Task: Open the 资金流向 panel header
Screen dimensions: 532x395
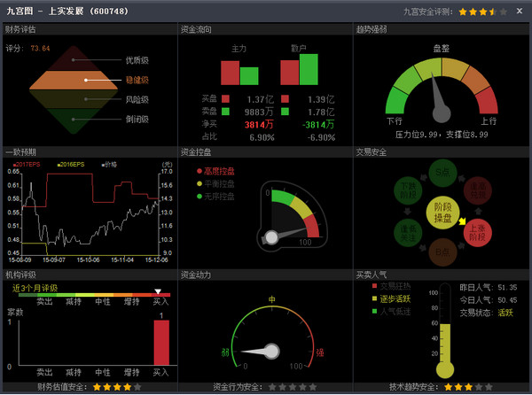Action: tap(196, 28)
